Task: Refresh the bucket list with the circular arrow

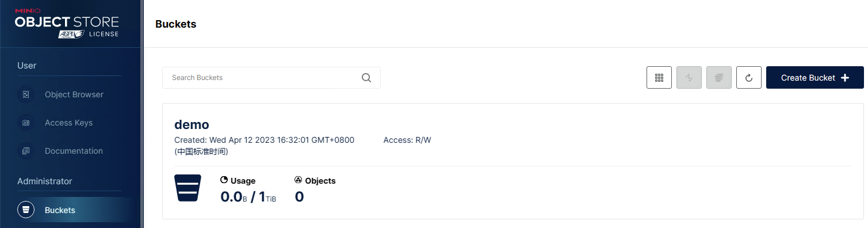Action: coord(749,78)
